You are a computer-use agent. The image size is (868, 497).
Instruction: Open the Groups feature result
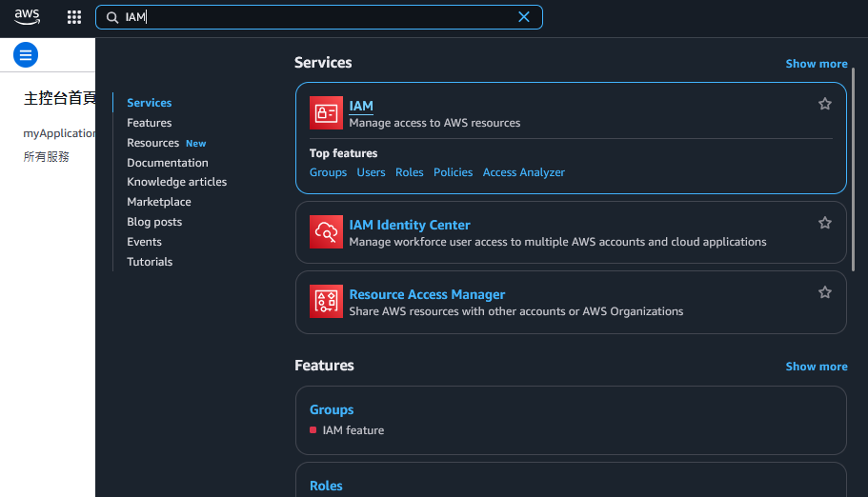pos(331,409)
